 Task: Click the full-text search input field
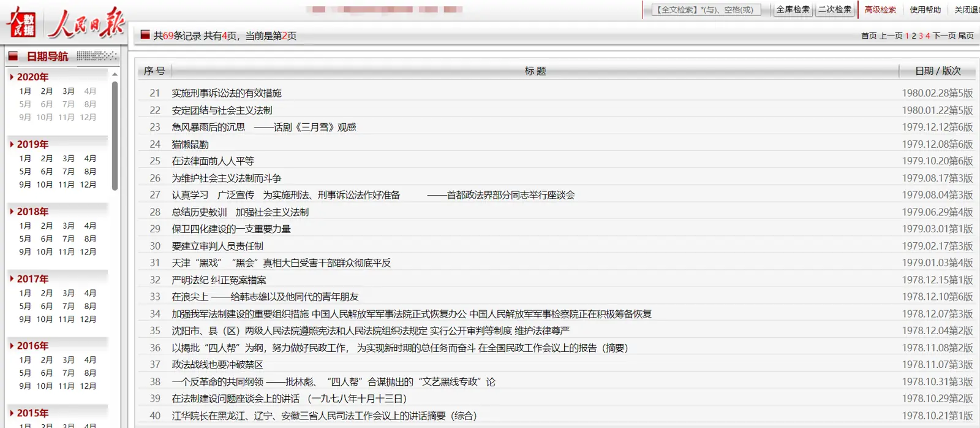[x=707, y=10]
